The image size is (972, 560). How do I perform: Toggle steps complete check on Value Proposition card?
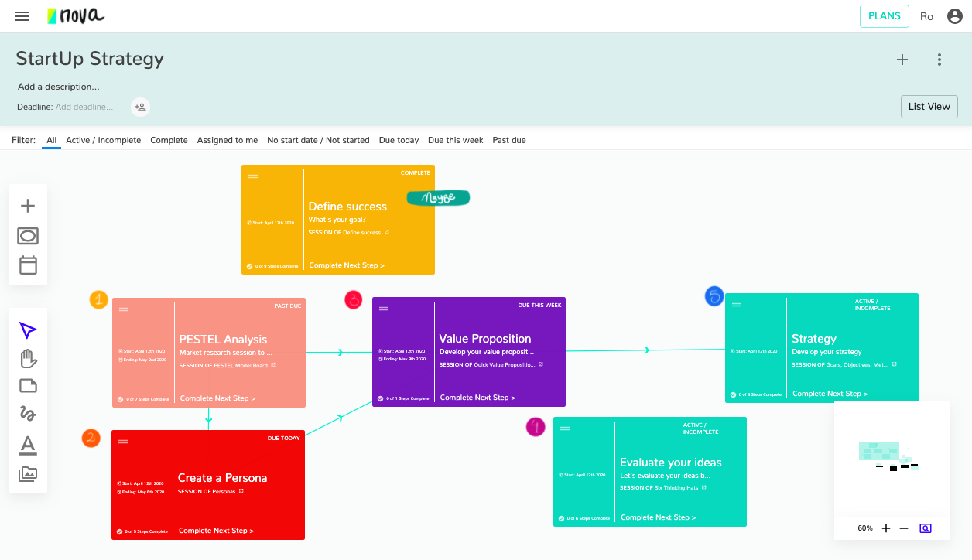pyautogui.click(x=381, y=398)
